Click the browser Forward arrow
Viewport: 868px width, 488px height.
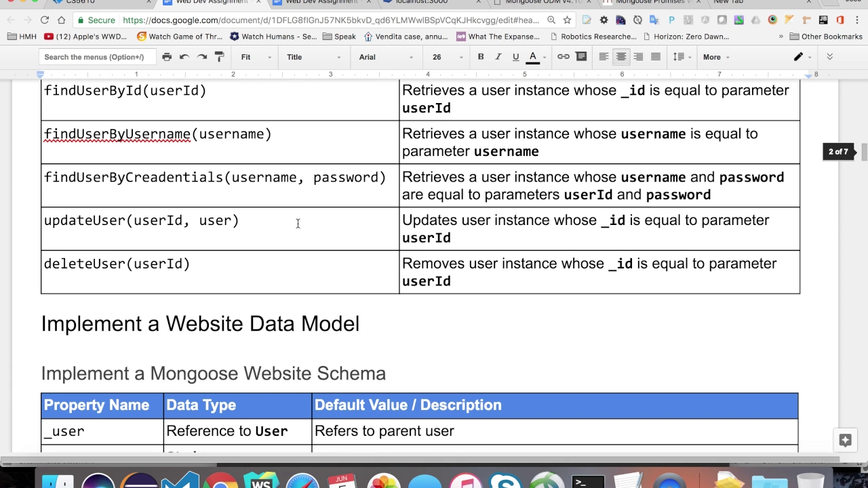click(28, 20)
